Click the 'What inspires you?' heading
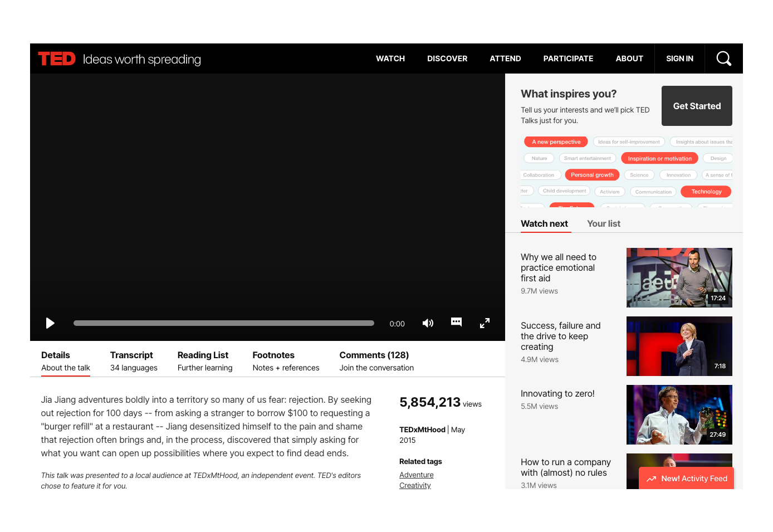The image size is (773, 532). pyautogui.click(x=569, y=94)
